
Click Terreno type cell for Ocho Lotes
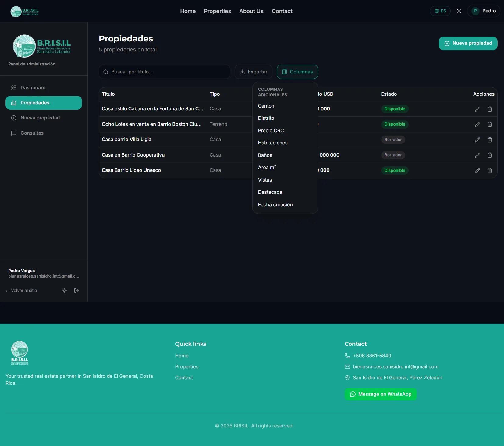[x=218, y=124]
